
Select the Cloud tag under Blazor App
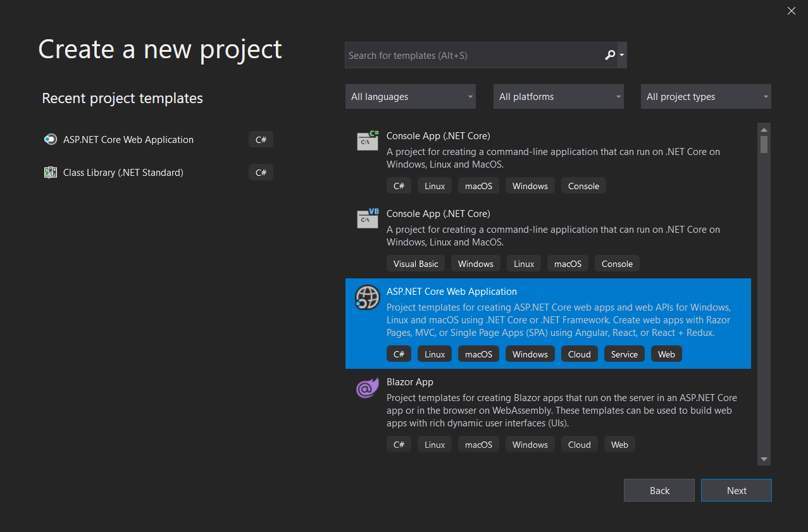579,444
